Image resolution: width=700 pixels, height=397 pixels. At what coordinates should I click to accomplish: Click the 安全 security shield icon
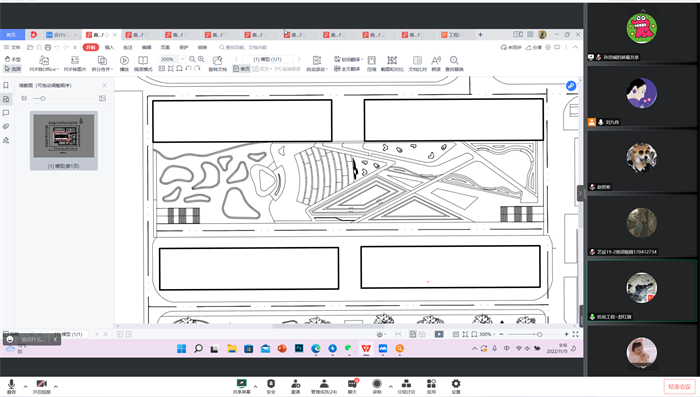[271, 386]
